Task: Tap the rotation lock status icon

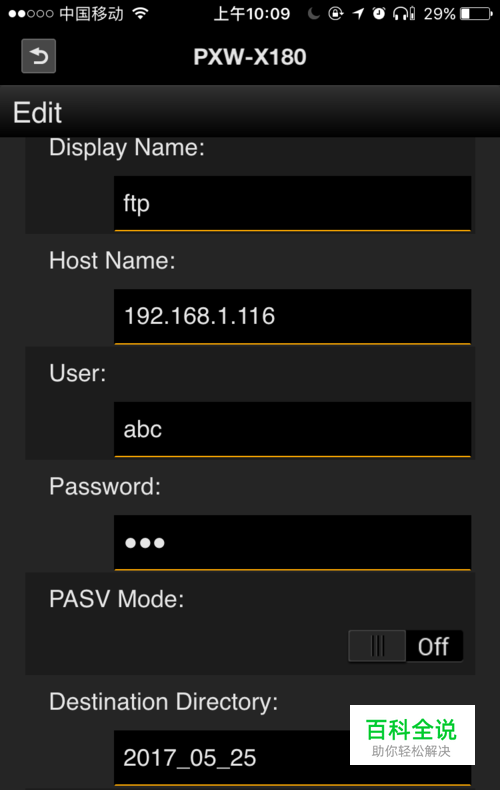Action: click(x=336, y=14)
